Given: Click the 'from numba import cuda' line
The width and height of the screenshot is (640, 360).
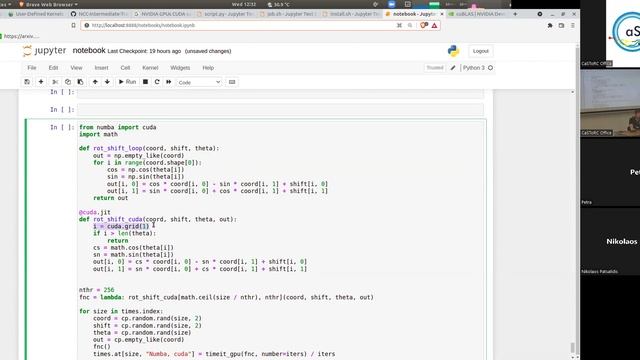Looking at the screenshot, I should pyautogui.click(x=118, y=127).
